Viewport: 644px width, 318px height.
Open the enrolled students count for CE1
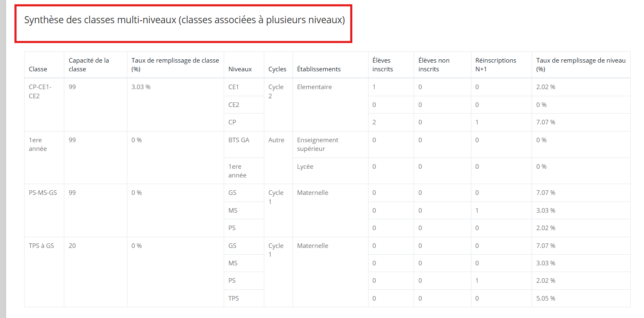click(x=374, y=87)
